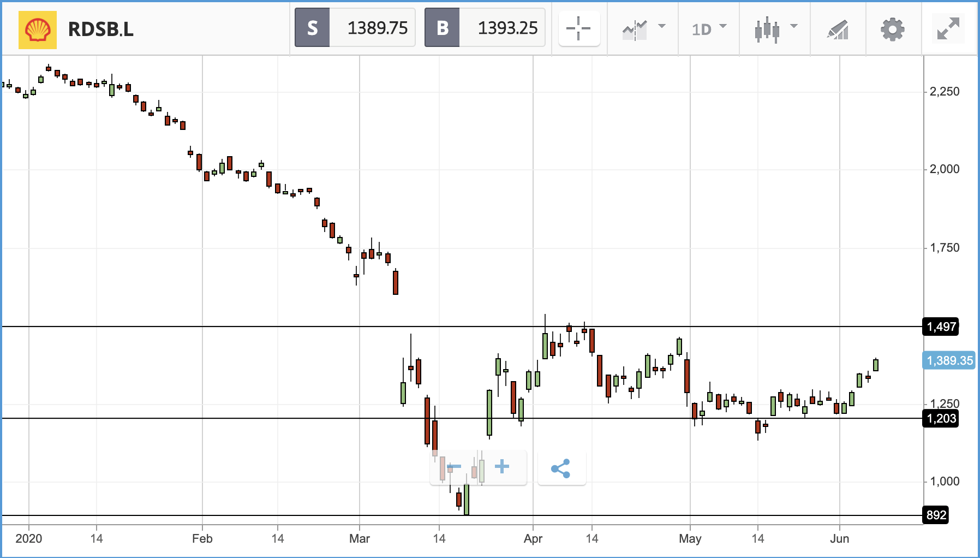Click the RDSB.L ticker symbol
Screen dimensions: 980x558
coord(101,29)
